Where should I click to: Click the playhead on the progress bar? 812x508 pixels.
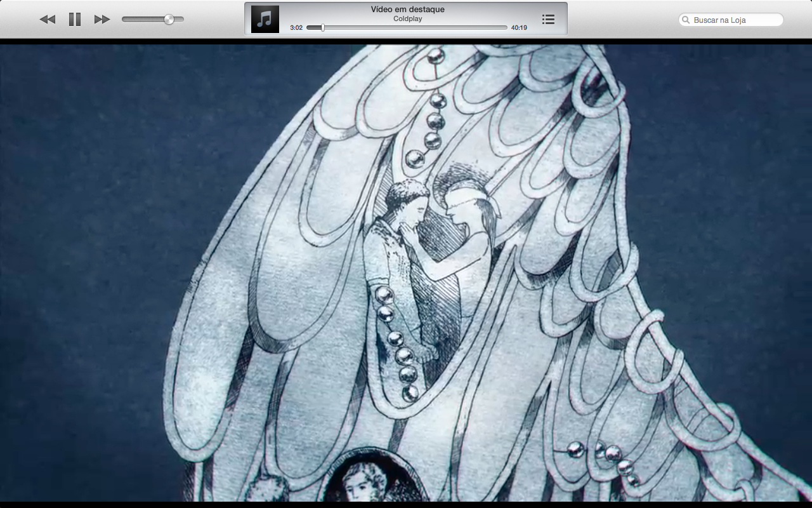(x=322, y=27)
